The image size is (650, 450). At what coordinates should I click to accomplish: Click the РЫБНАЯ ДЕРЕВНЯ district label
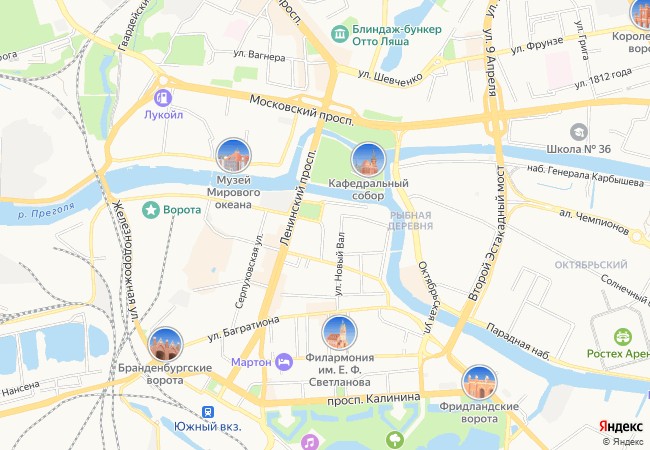(411, 220)
